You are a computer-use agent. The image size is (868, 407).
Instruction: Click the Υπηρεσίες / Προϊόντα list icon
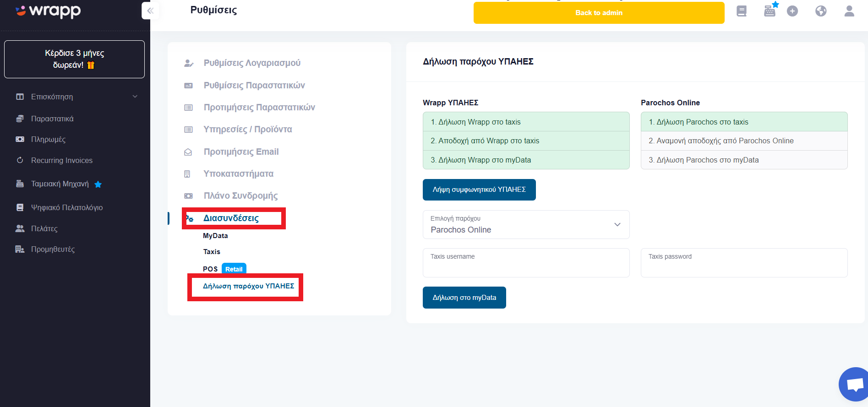[188, 130]
